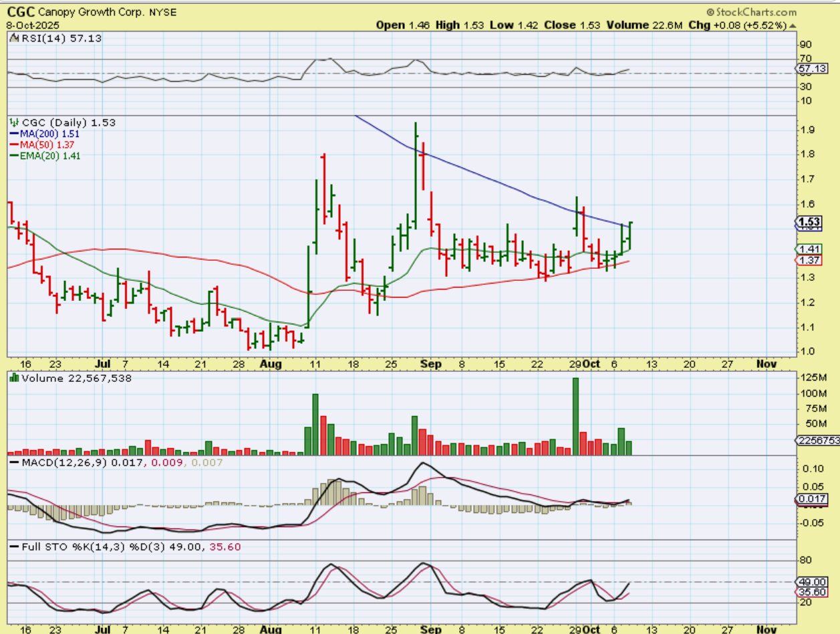
Task: Click the green 1.41 EMA tag on right axis
Action: click(x=810, y=249)
